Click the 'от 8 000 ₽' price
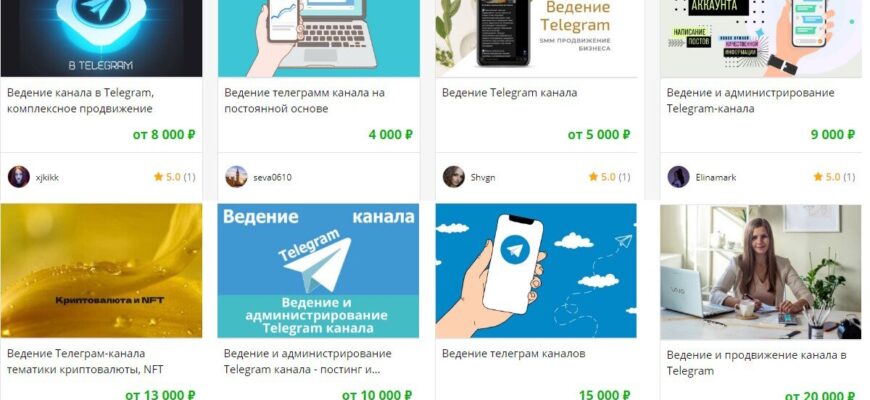 (164, 134)
